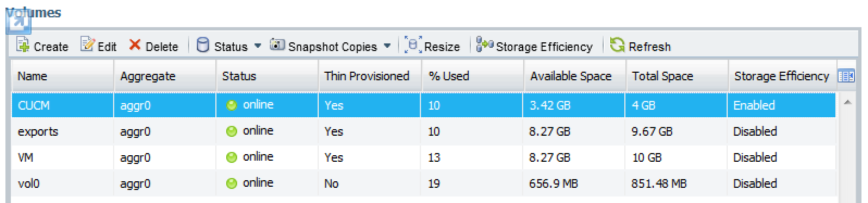Click the Snapshot Copies camera icon
This screenshot has width=868, height=203.
click(x=277, y=45)
